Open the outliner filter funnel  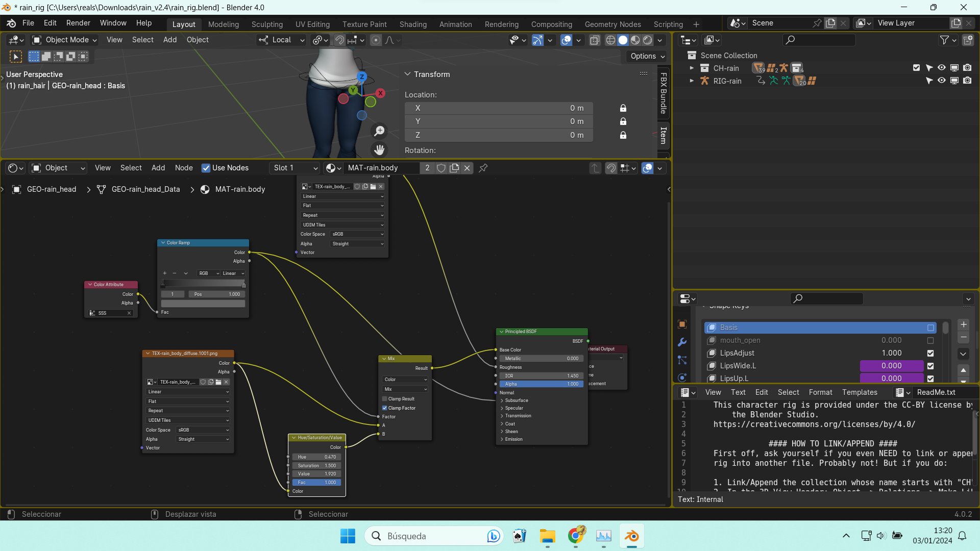tap(944, 40)
